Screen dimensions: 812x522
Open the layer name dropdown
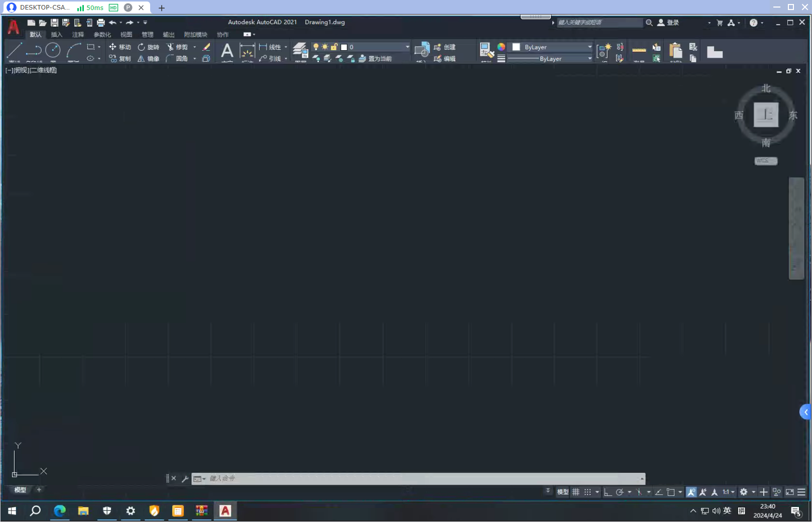(407, 47)
